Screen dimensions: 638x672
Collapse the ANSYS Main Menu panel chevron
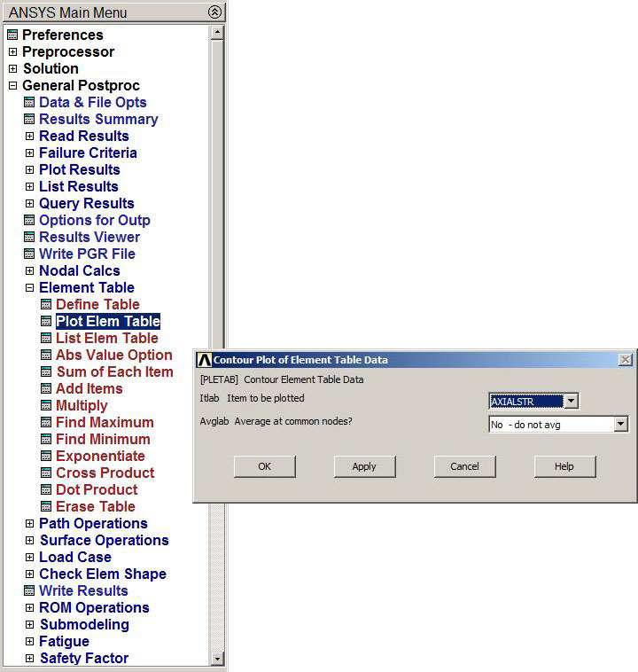[x=214, y=12]
